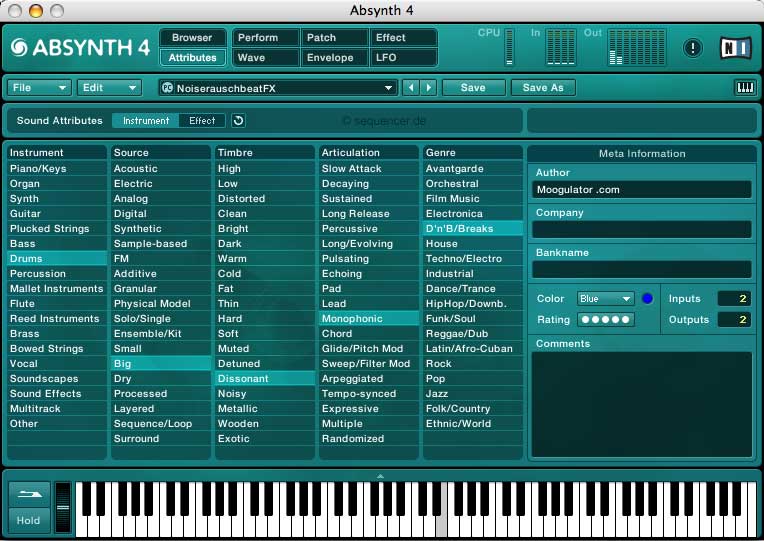Click the glide arrow button above Hold
This screenshot has width=764, height=541.
[30, 494]
